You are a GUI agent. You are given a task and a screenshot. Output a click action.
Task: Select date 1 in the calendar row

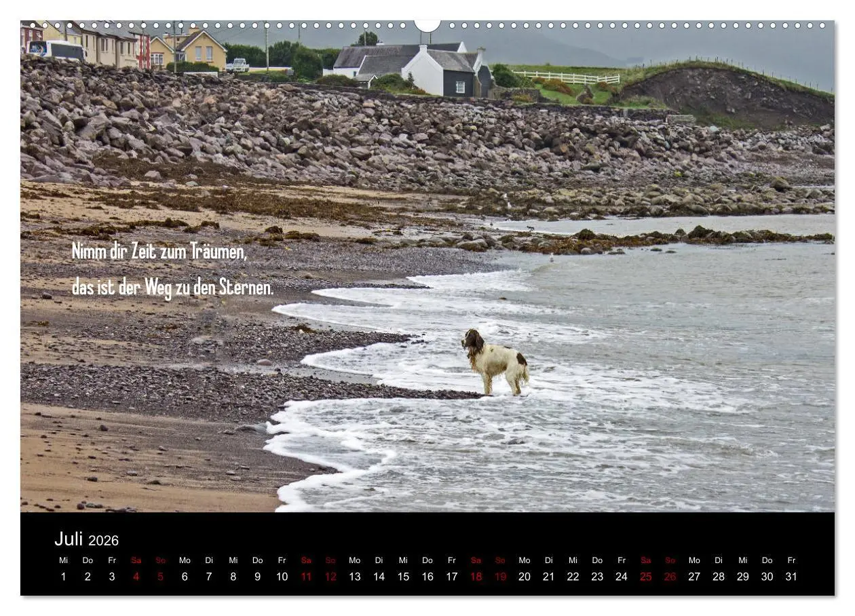tap(64, 577)
